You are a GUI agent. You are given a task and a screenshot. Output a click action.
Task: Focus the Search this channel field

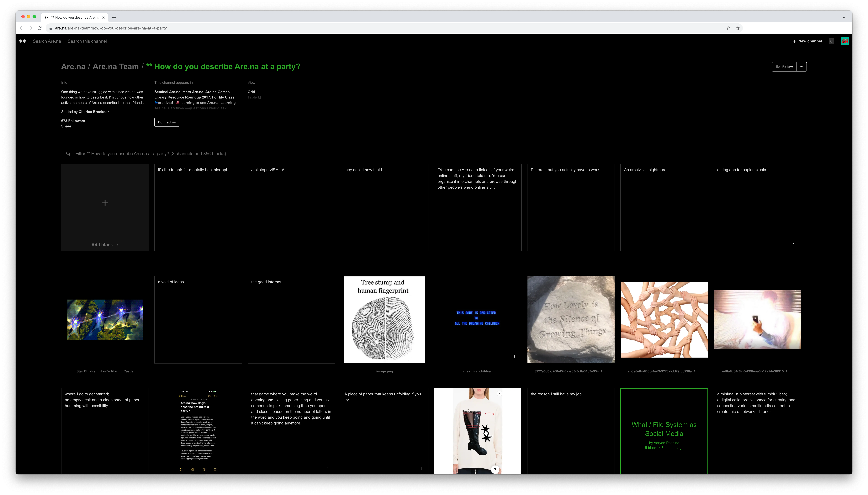87,41
